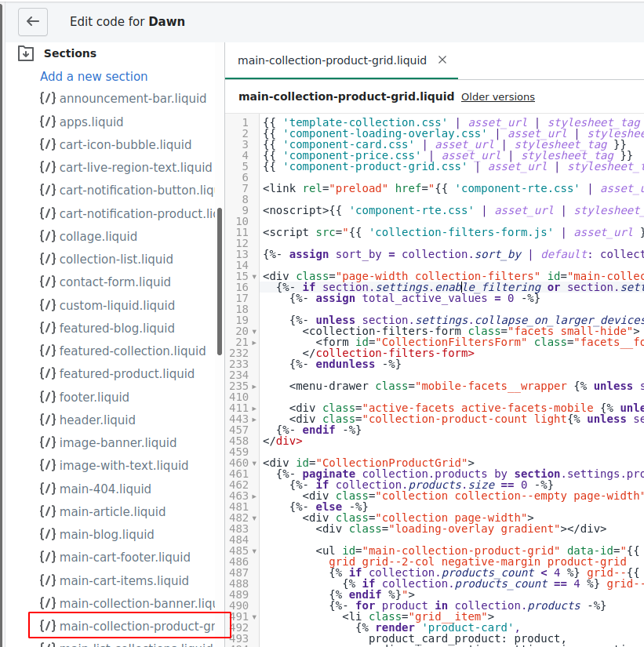Screen dimensions: 644x647
Task: Toggle the fold arrow at line 460
Action: tap(253, 463)
